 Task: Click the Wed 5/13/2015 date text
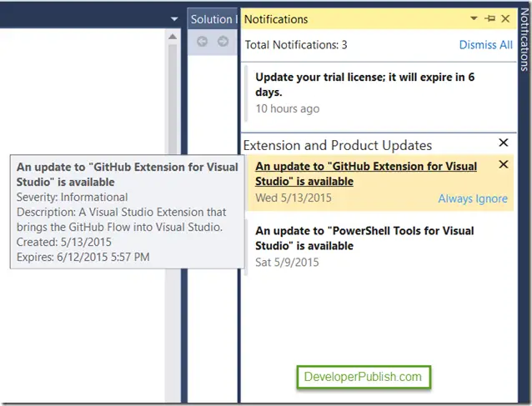coord(294,198)
